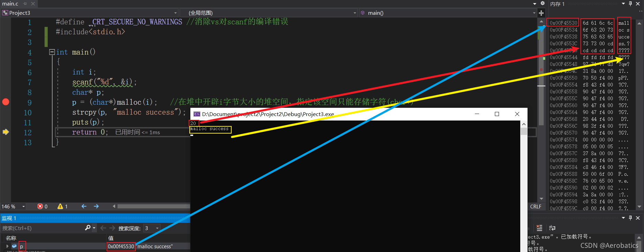Switch to the main.c document tab
Viewport: 644px width, 252px height.
(10, 4)
